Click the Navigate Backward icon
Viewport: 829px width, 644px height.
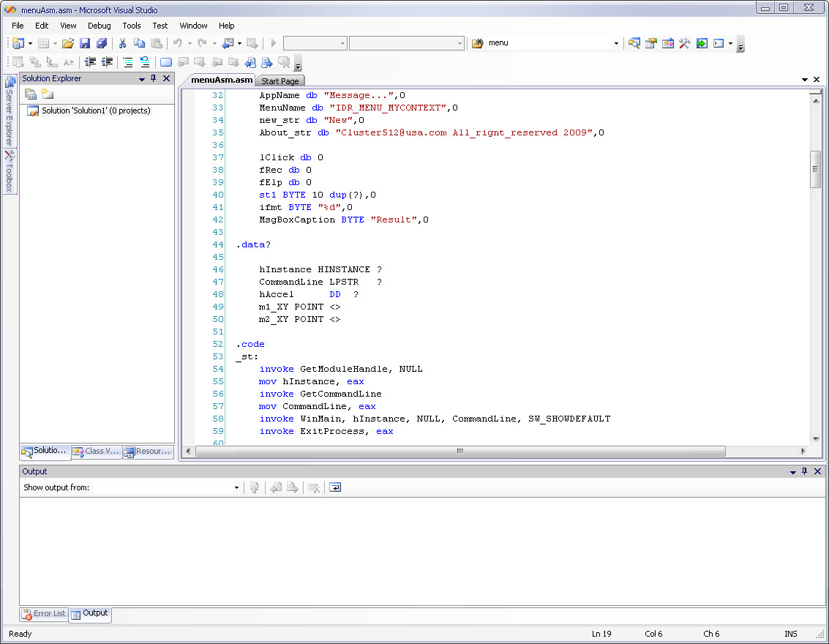click(x=228, y=43)
